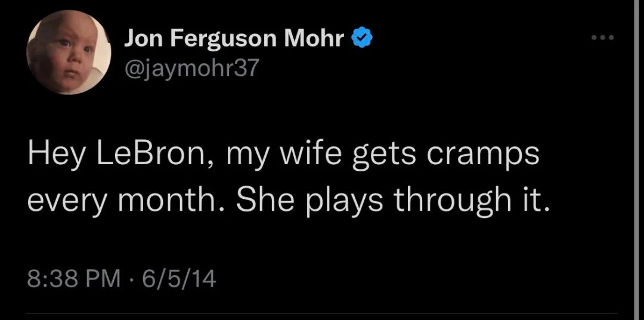Open the three-dot more options menu

[602, 39]
